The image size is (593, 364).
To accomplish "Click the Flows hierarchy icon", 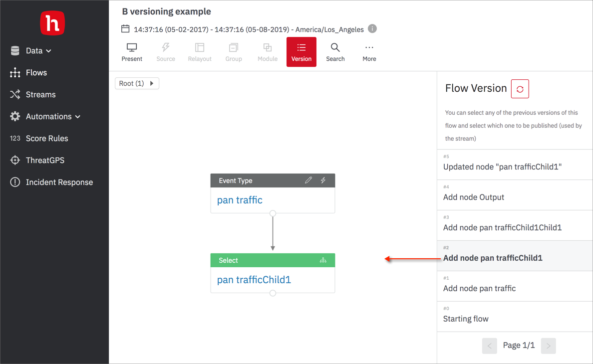I will click(x=15, y=72).
